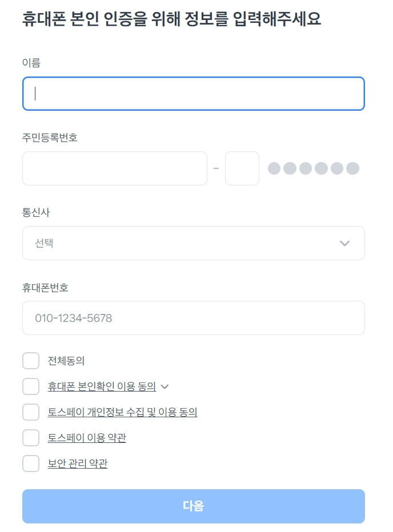Check the 보안 관리 약관 checkbox
393x532 pixels.
click(31, 464)
